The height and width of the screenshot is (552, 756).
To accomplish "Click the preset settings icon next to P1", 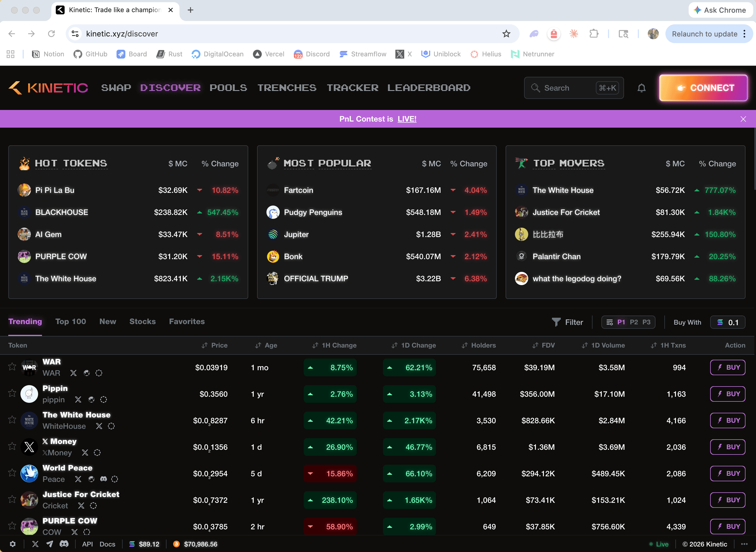I will tap(610, 322).
